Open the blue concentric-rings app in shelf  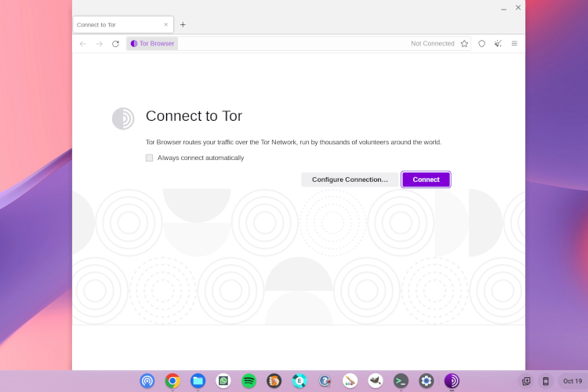[x=147, y=381]
